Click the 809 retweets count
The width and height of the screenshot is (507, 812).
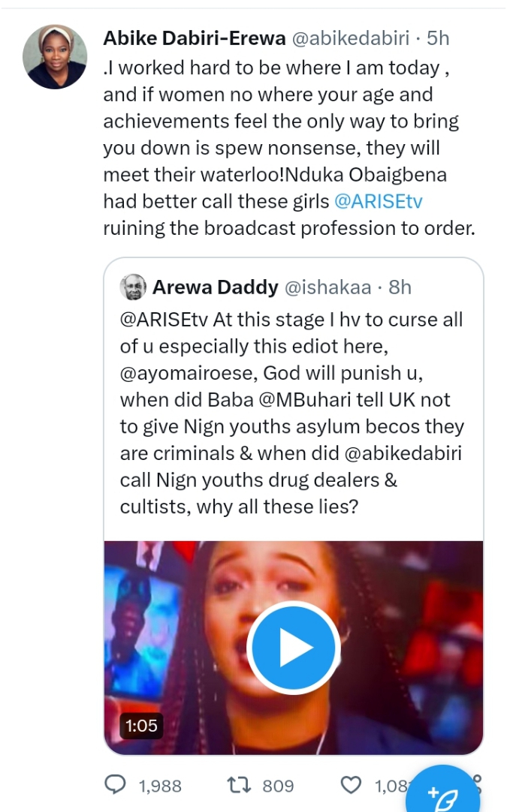click(278, 786)
